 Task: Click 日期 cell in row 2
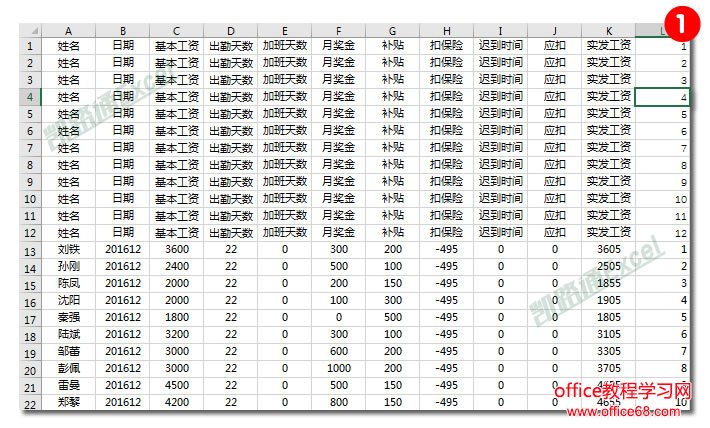click(x=123, y=63)
